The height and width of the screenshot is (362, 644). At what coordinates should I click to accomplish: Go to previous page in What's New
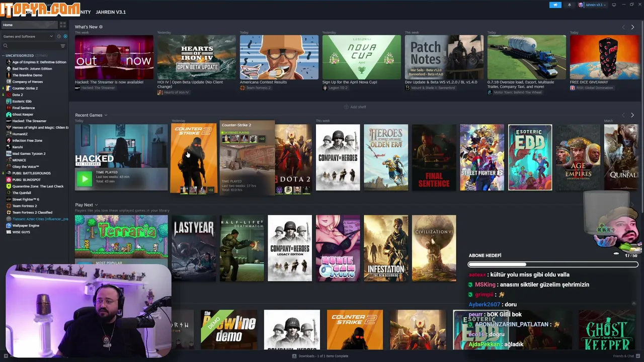pos(623,27)
